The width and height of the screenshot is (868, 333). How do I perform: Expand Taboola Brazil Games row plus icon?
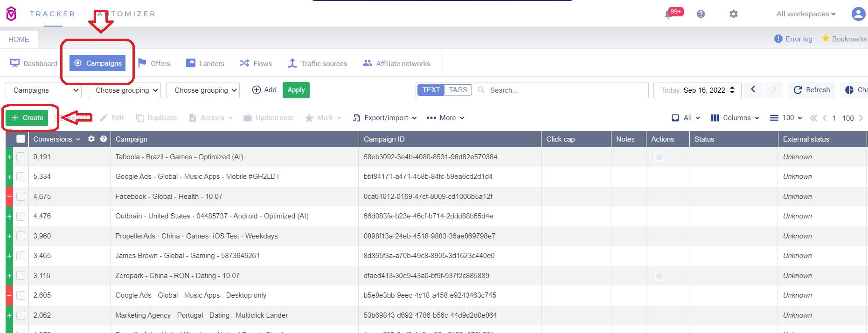[x=9, y=157]
